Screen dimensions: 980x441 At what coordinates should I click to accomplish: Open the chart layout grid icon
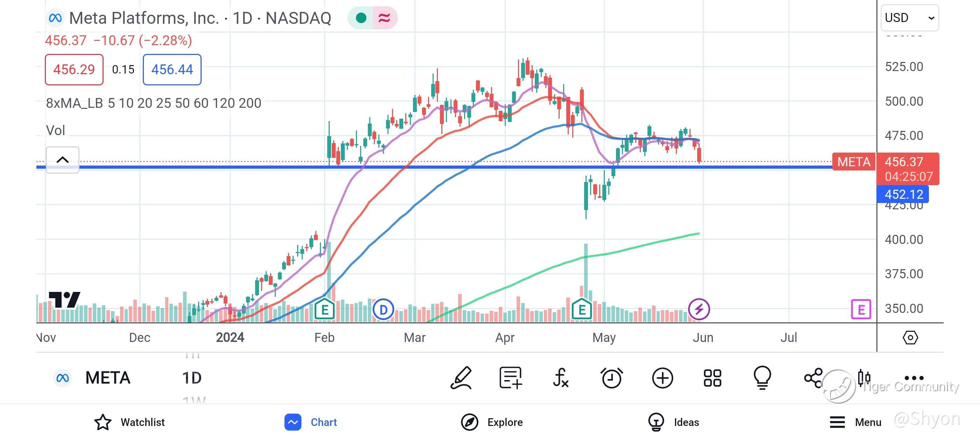[x=713, y=378]
